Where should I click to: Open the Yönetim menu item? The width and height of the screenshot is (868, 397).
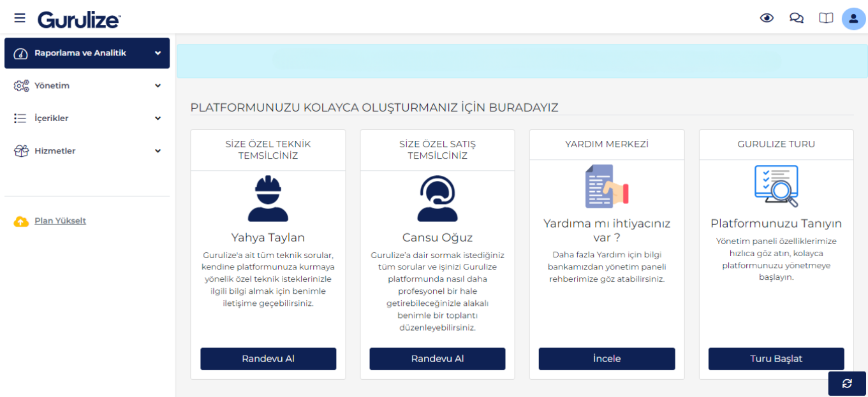coord(87,86)
